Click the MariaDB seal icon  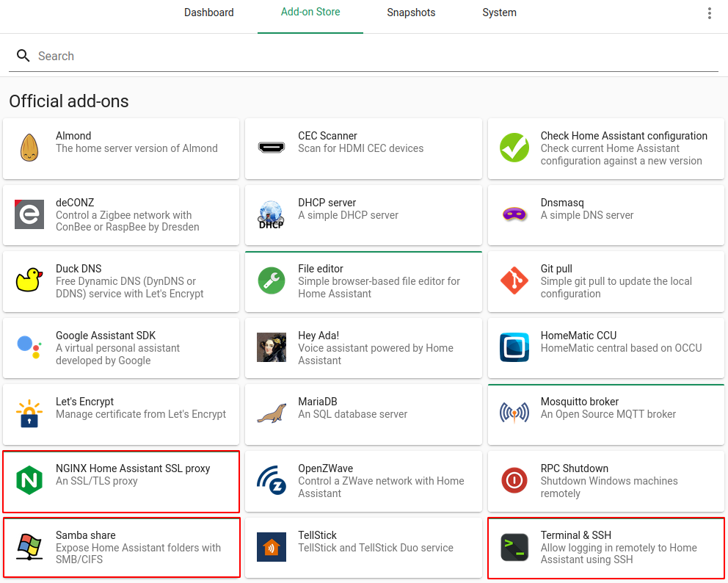(x=271, y=413)
